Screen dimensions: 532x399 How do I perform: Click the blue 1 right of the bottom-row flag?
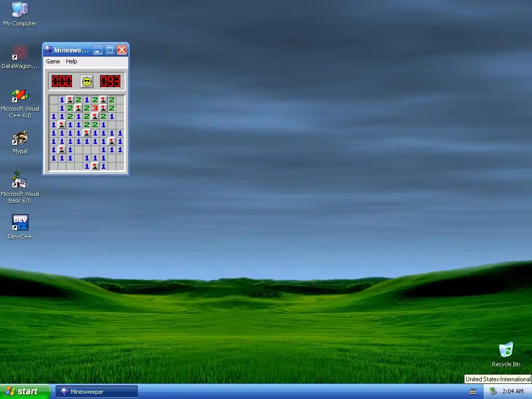pyautogui.click(x=103, y=166)
